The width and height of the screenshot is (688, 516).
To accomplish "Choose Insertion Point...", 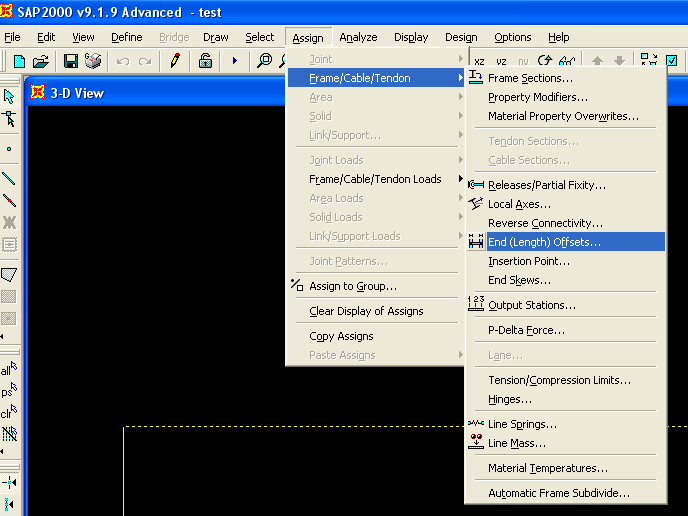I will 566,261.
